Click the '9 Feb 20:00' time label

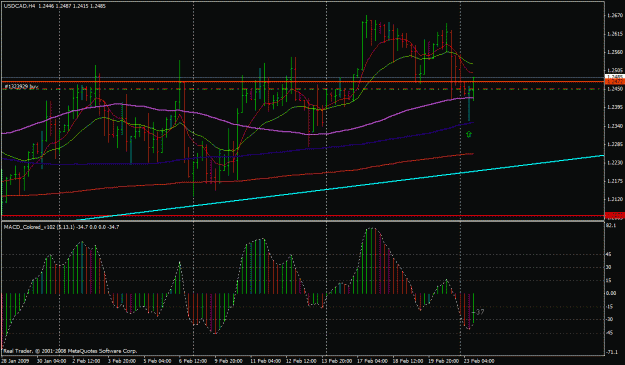[x=229, y=361]
